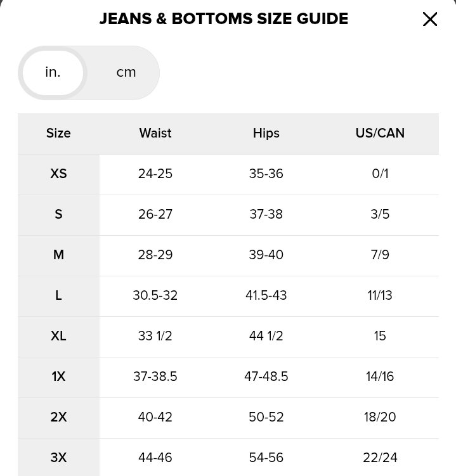Select the XL size row label
Viewport: 456px width, 476px height.
[58, 336]
